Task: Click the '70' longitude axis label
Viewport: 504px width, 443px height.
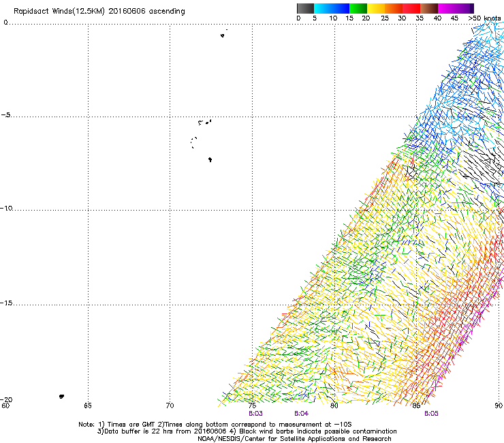Action: pyautogui.click(x=170, y=406)
